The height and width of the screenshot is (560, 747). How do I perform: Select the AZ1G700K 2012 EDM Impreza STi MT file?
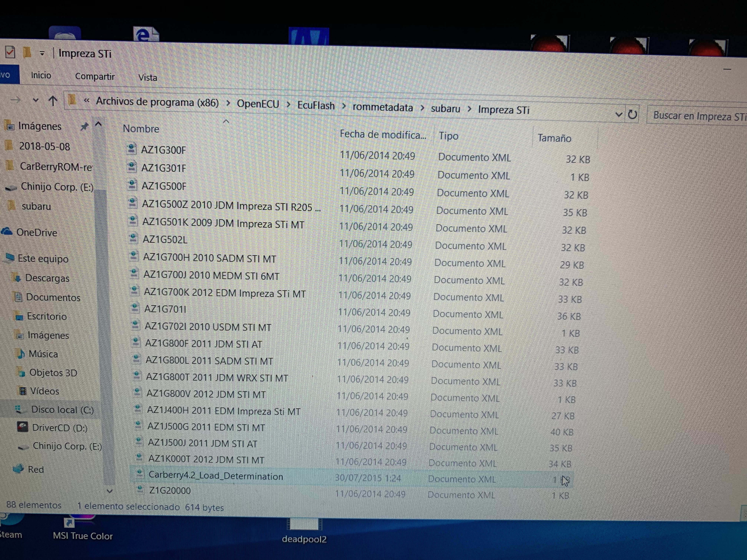[225, 293]
